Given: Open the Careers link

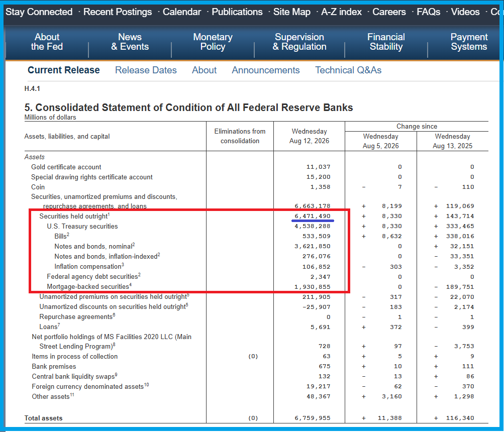Looking at the screenshot, I should (x=389, y=12).
